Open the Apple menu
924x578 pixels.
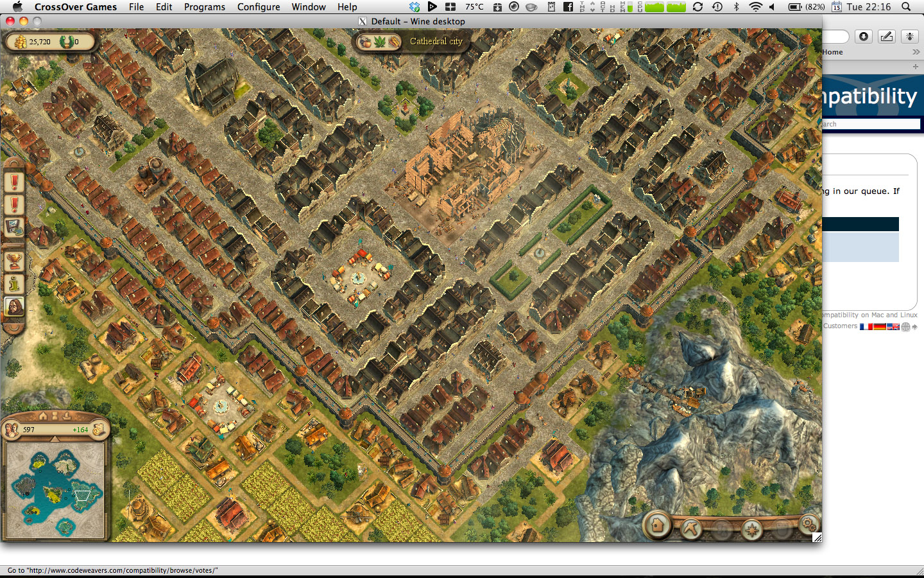pos(17,6)
